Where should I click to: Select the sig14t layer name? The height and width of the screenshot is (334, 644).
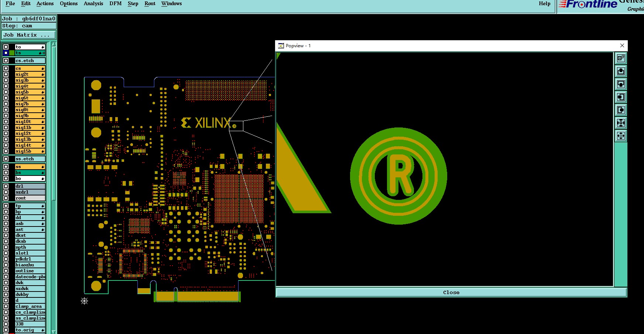(x=30, y=145)
